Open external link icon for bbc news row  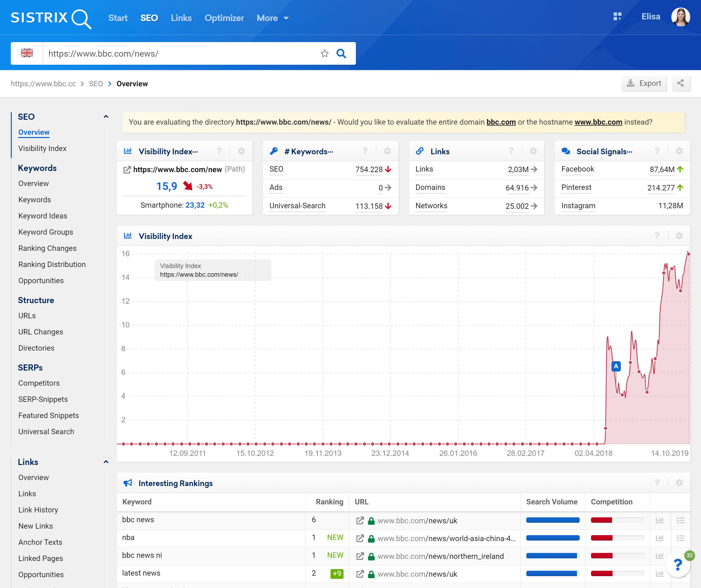click(360, 520)
